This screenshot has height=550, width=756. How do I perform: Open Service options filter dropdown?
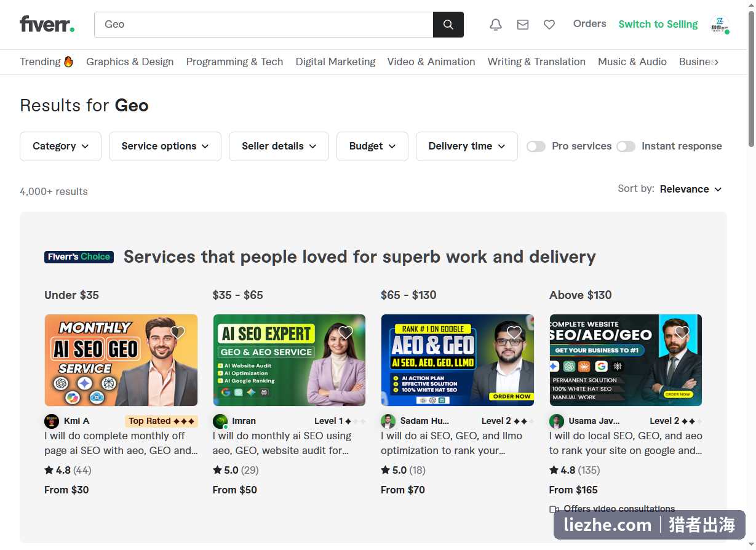point(165,146)
